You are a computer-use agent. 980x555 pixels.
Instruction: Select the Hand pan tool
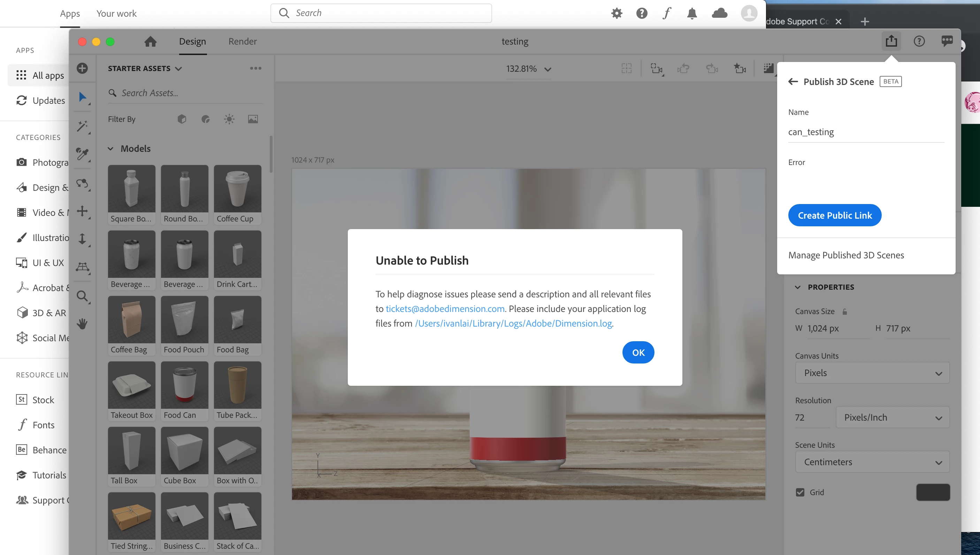click(82, 324)
